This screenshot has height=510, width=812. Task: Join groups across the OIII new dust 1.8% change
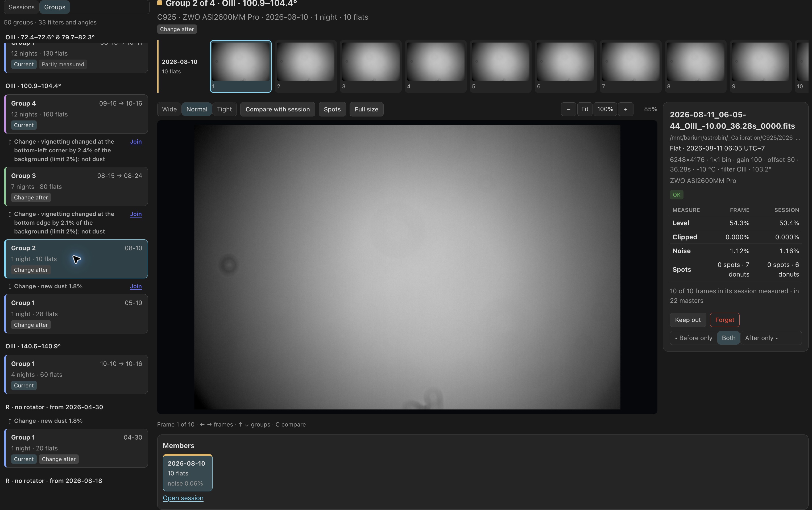pos(136,286)
